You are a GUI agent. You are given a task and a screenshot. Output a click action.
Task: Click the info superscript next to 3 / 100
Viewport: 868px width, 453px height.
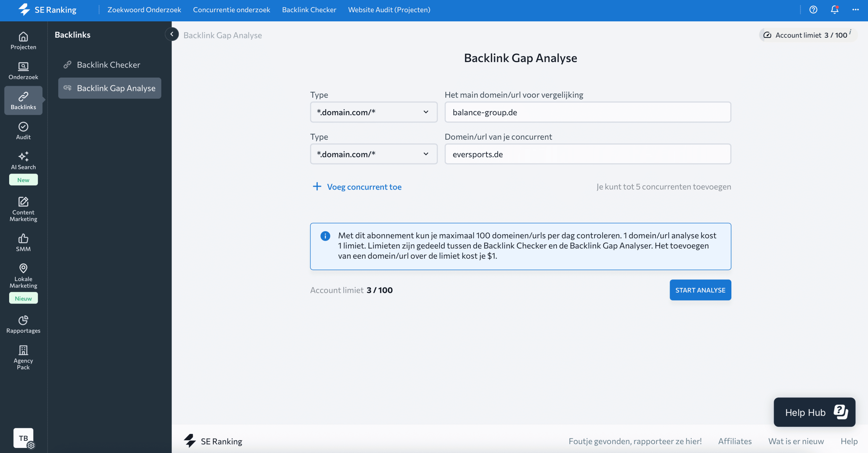pos(850,32)
